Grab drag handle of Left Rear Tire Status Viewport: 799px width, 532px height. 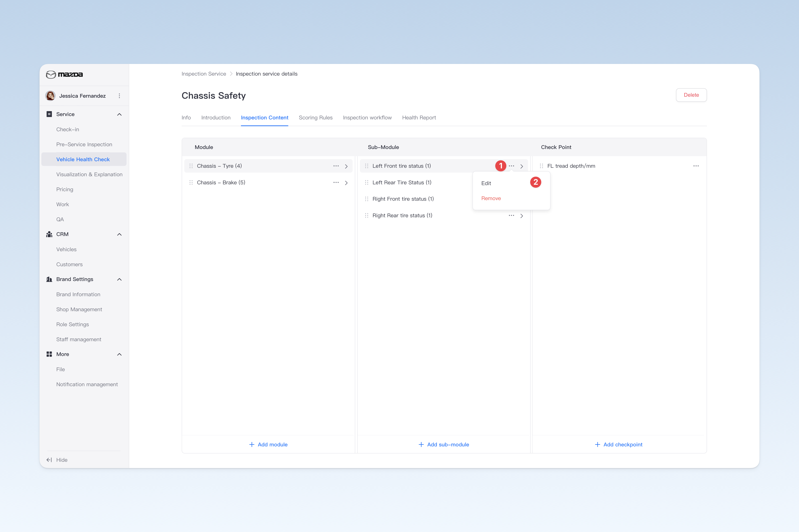coord(366,183)
